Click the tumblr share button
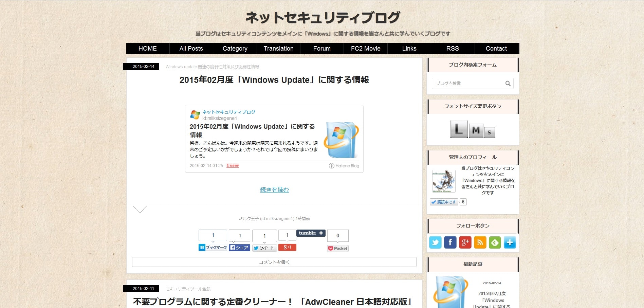644x308 pixels. coord(311,233)
